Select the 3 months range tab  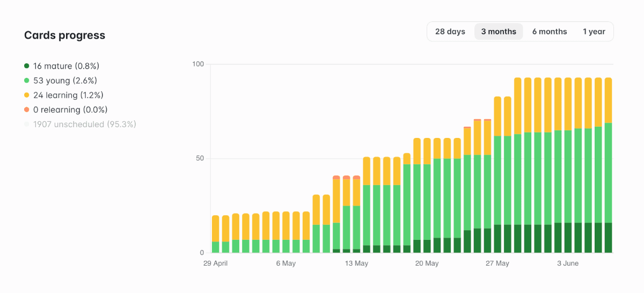pyautogui.click(x=499, y=32)
